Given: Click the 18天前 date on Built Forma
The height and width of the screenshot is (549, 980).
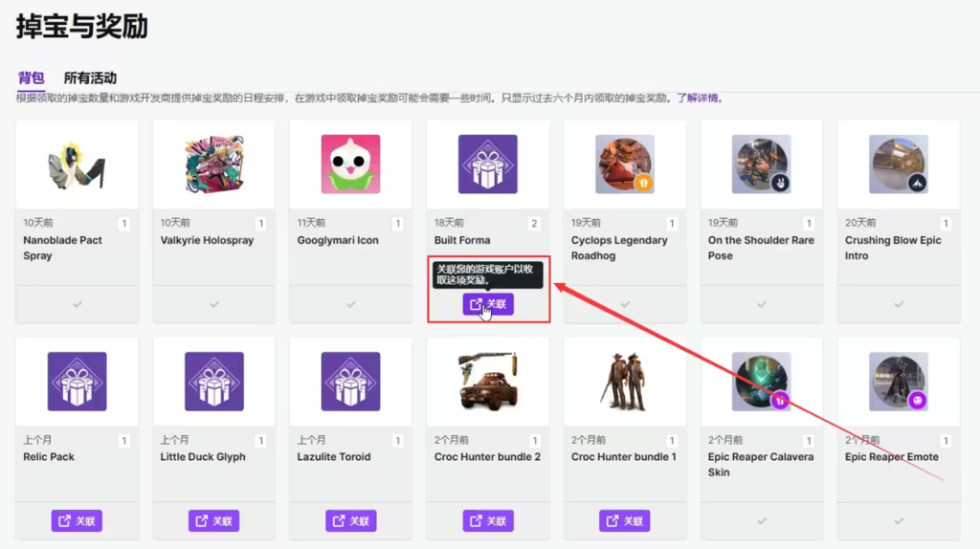Looking at the screenshot, I should tap(449, 223).
